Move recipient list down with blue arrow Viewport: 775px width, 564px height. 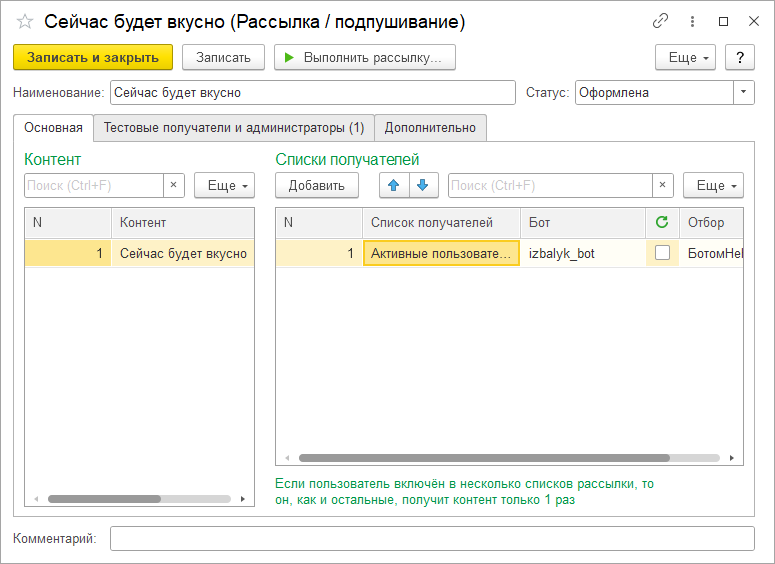point(423,185)
